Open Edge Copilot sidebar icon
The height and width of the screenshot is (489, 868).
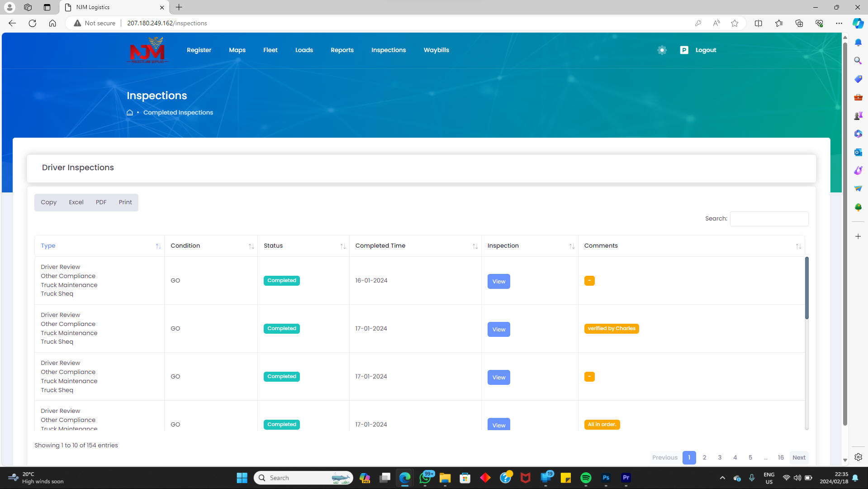pyautogui.click(x=858, y=23)
